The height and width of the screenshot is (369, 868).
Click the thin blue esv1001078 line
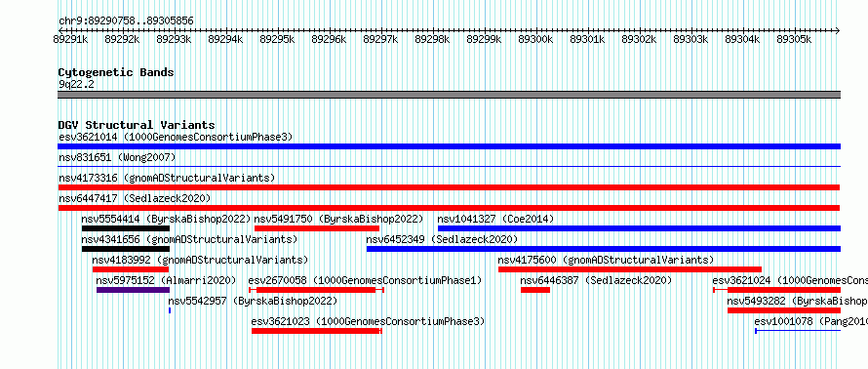pos(798,331)
